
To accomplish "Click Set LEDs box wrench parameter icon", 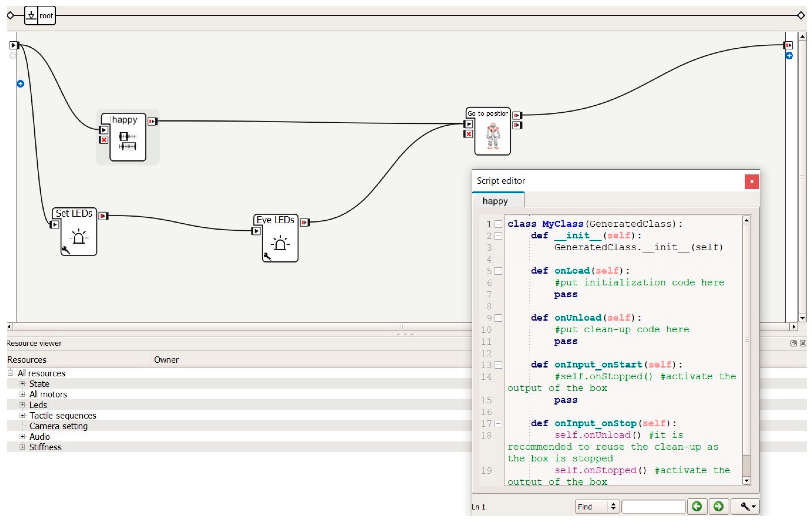I will coord(66,250).
